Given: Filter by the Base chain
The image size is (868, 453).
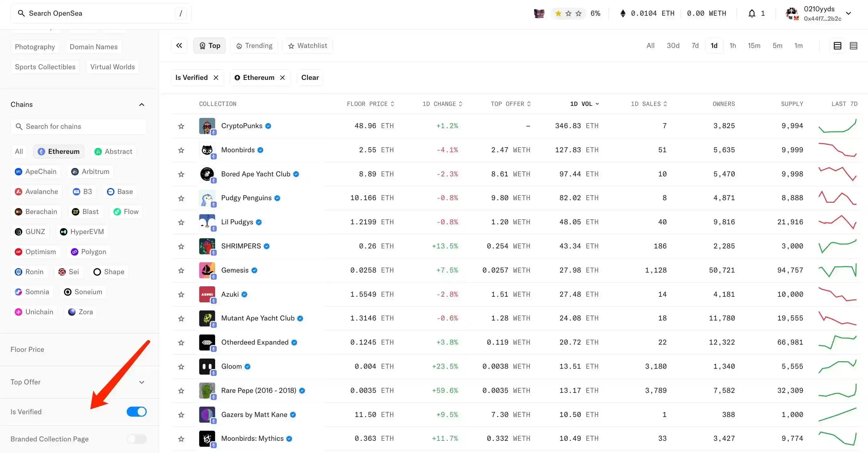Looking at the screenshot, I should click(119, 191).
